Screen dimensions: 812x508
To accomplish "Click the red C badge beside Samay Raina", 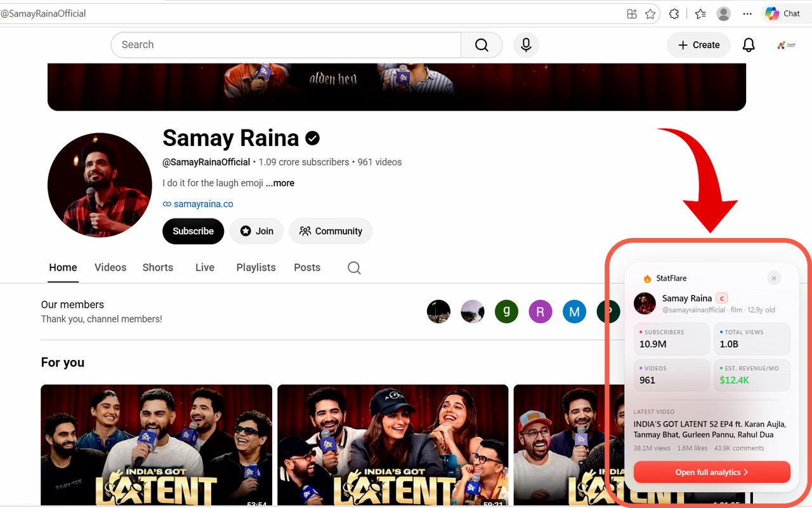I will coord(721,298).
